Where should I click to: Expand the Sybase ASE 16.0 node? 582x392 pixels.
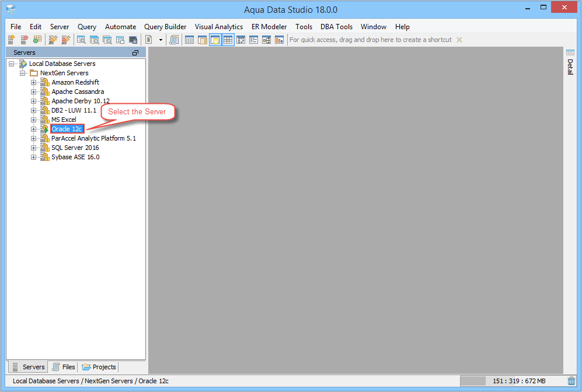click(33, 157)
